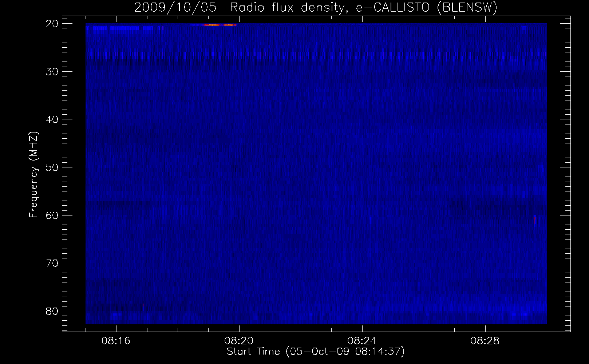Click the plot title '2009/10/05 Radio flux density, e-CALLISTO (BLENSW)'
The width and height of the screenshot is (589, 364).
coord(316,7)
